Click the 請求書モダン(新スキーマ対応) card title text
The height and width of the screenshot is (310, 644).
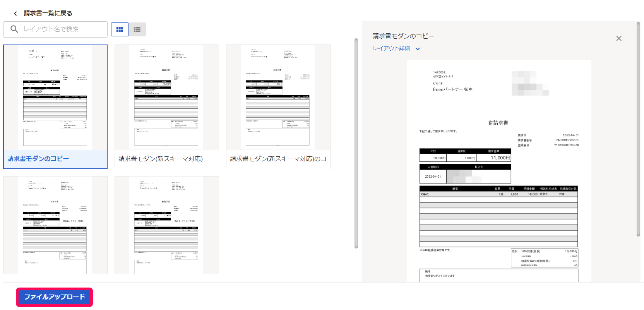(x=161, y=159)
